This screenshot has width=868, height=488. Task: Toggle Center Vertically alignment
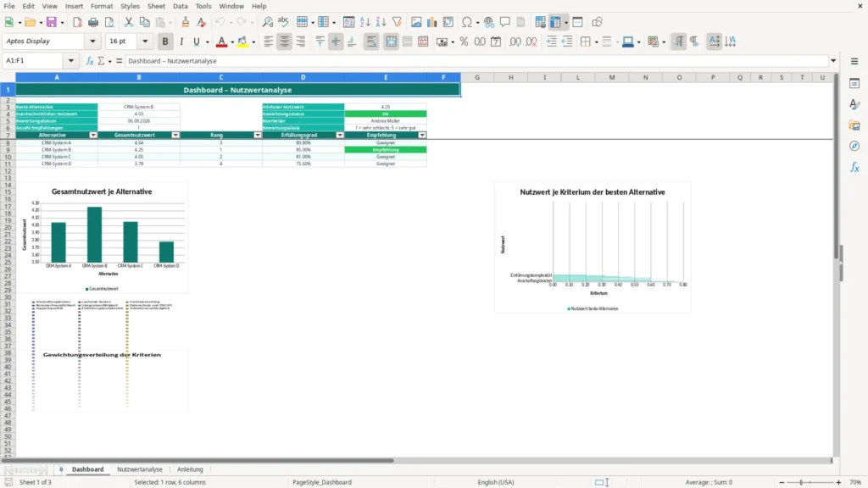click(336, 42)
